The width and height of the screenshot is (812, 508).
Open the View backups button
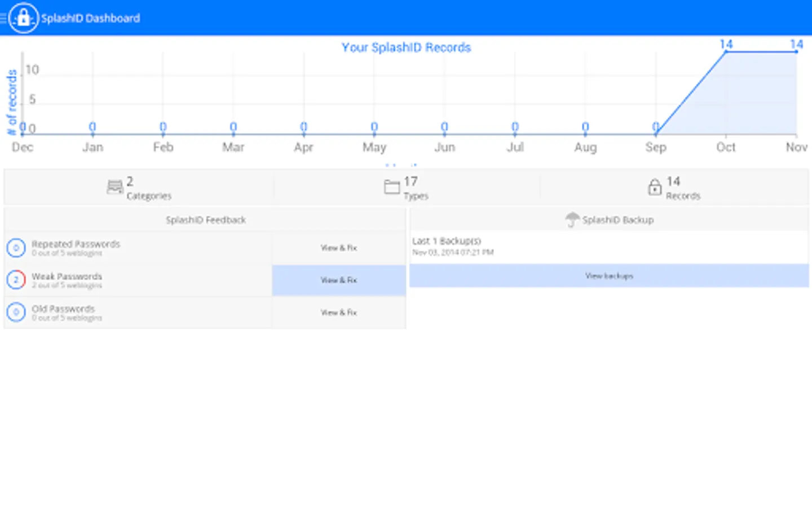pos(609,276)
